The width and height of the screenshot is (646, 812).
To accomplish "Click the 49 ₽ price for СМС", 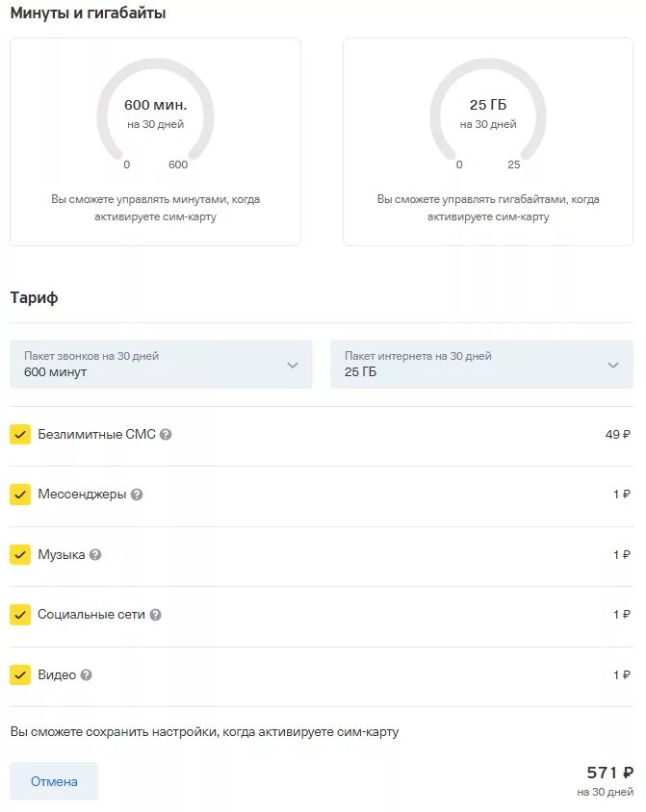I will coord(617,435).
